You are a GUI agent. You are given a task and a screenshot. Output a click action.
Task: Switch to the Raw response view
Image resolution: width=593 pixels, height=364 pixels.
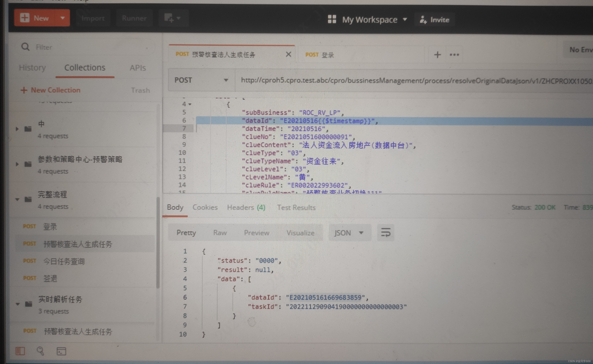(x=220, y=232)
